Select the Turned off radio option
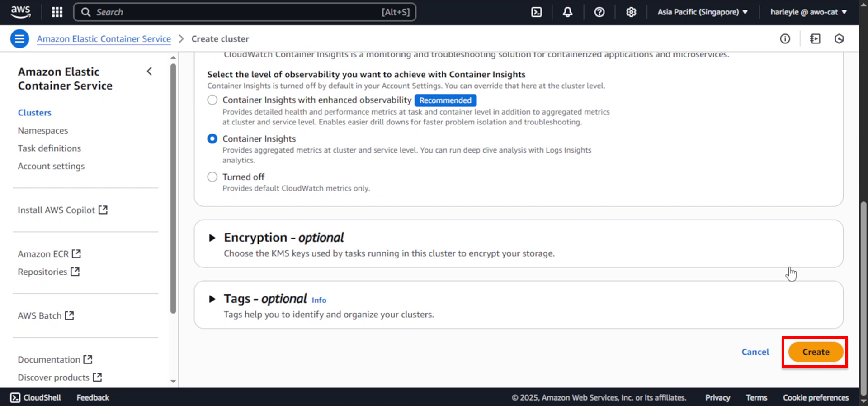The image size is (868, 406). (212, 177)
